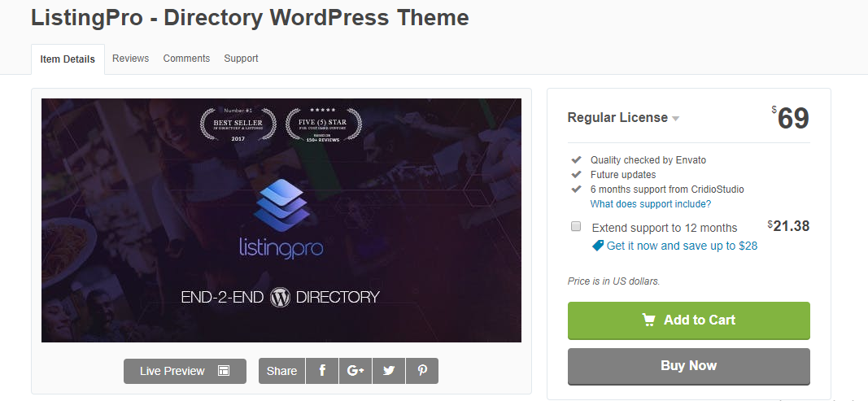Screen dimensions: 868x401
Task: Click the Live Preview window icon
Action: click(224, 371)
